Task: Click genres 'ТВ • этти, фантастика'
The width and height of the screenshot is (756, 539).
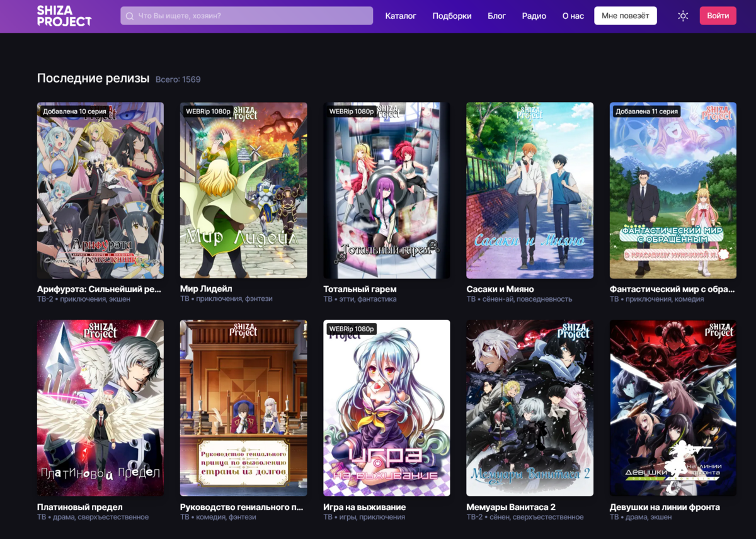Action: (x=360, y=299)
